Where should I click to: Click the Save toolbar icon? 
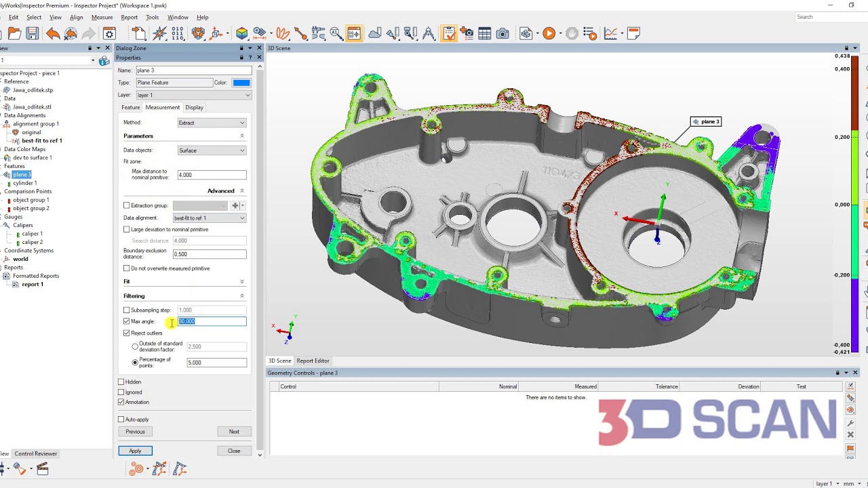[32, 33]
